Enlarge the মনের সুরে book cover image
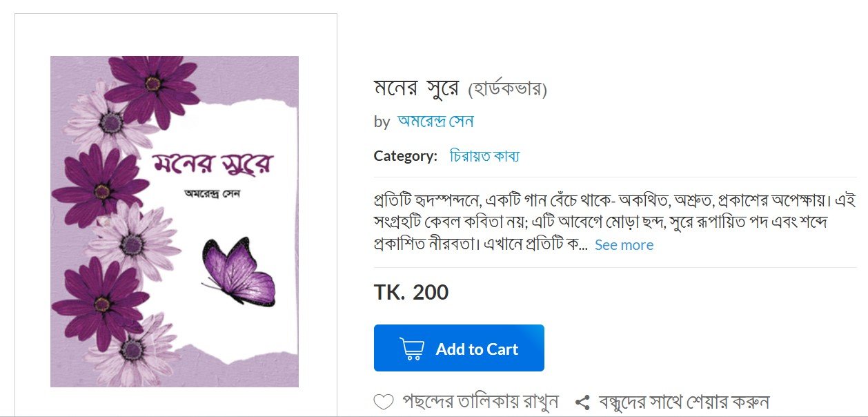 pyautogui.click(x=173, y=221)
